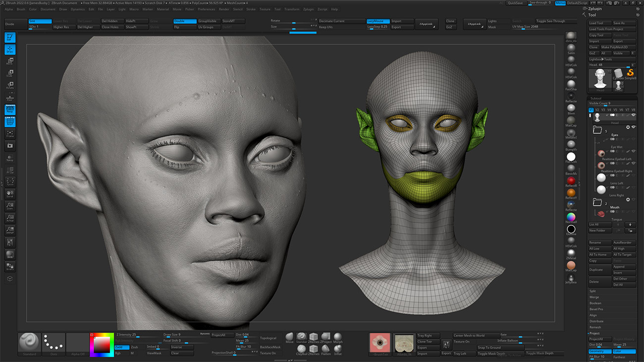
Task: Collapse the Eyes subtool folder
Action: pos(598,130)
